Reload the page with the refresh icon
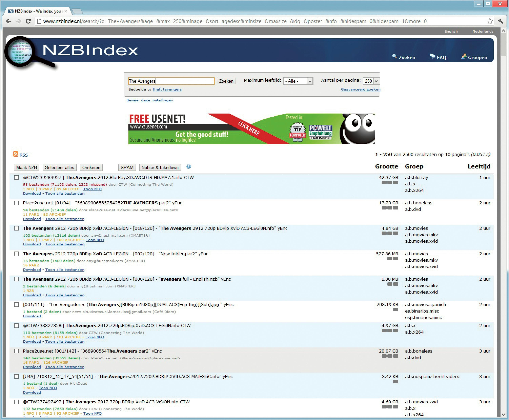 [x=28, y=21]
